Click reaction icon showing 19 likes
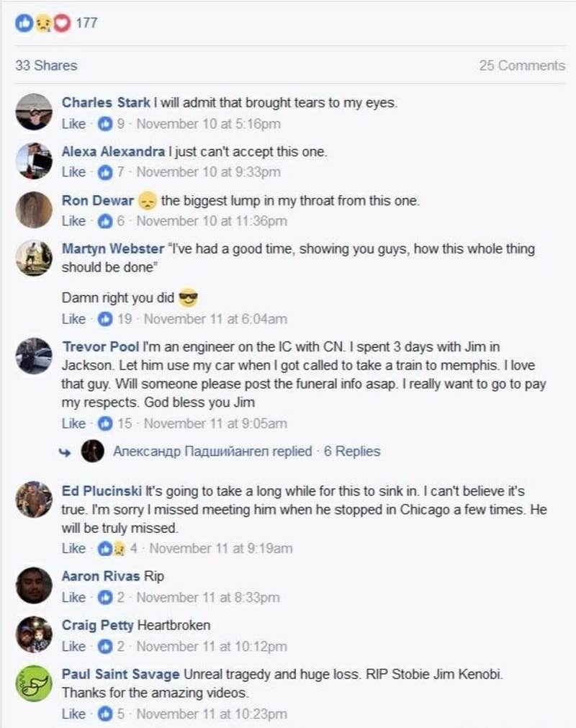The image size is (576, 728). click(x=105, y=318)
